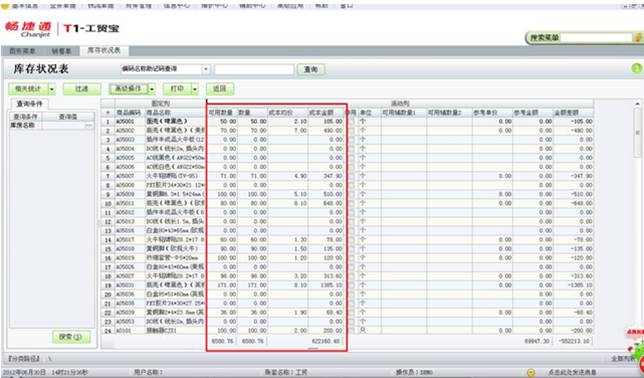
Task: Tick the 停用 checkbox for row A05017
Action: [x=351, y=240]
